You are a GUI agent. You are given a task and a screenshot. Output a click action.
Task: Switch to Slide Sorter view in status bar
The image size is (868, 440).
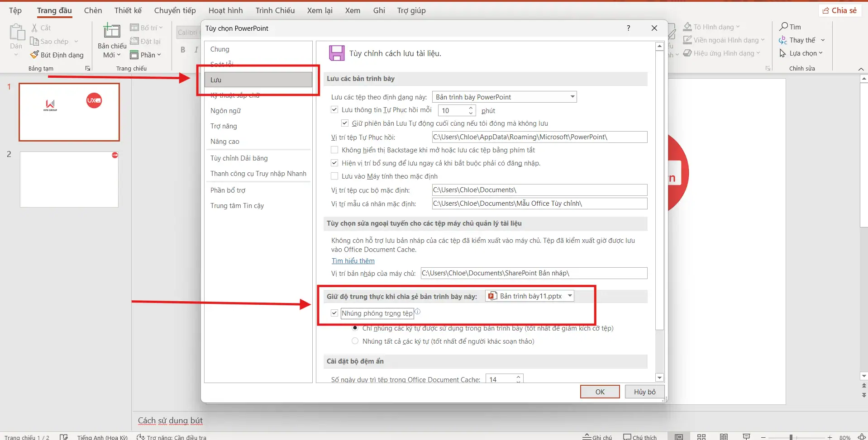701,437
